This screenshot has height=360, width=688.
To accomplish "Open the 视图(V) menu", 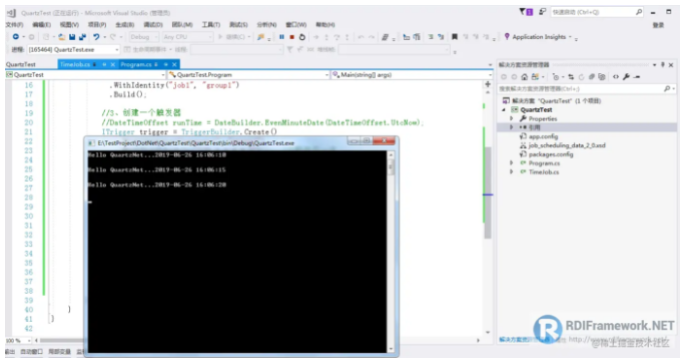I will click(69, 25).
